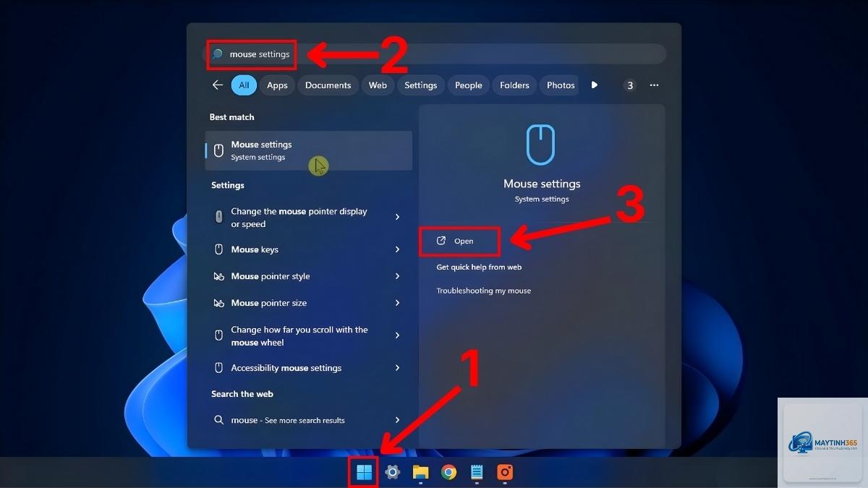Select the Mouse settings best match result
This screenshot has width=868, height=488.
[309, 150]
